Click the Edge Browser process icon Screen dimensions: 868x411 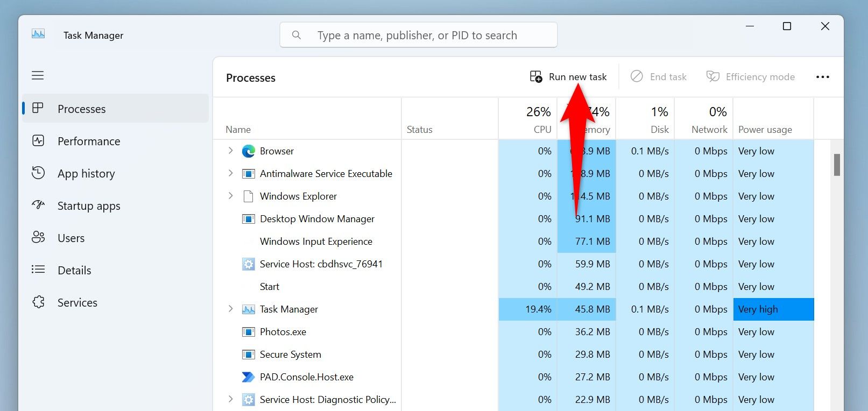point(248,151)
